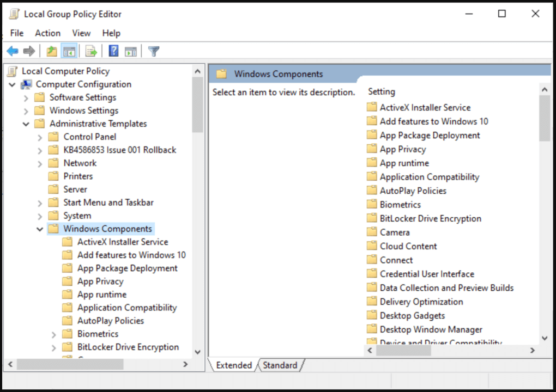Viewport: 556px width, 392px height.
Task: Select BitLocker Drive Encryption in the settings list
Action: pos(430,218)
